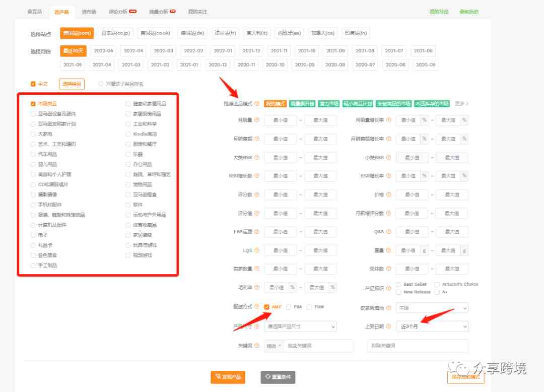Click the 价格 maximum value field
The image size is (544, 392).
tap(452, 194)
